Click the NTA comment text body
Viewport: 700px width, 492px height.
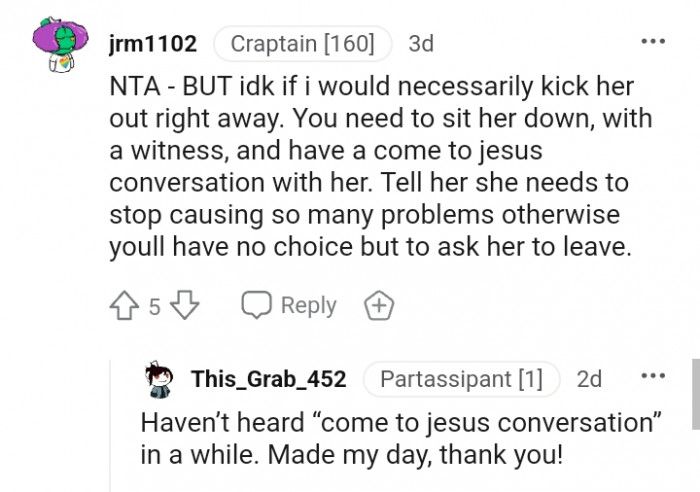click(x=378, y=169)
